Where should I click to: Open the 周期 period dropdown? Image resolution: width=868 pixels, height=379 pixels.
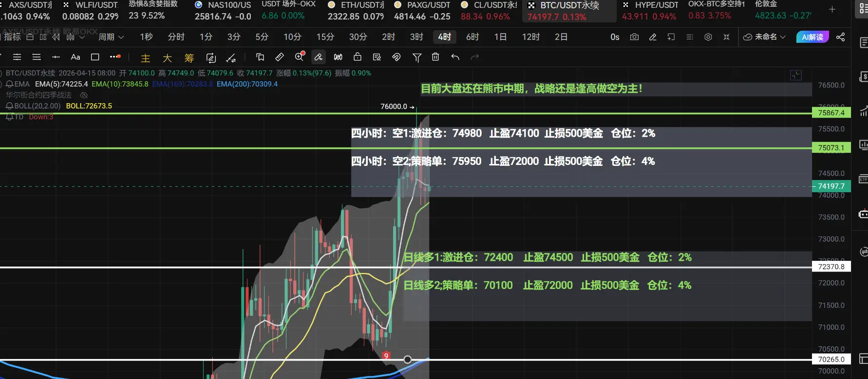point(111,37)
